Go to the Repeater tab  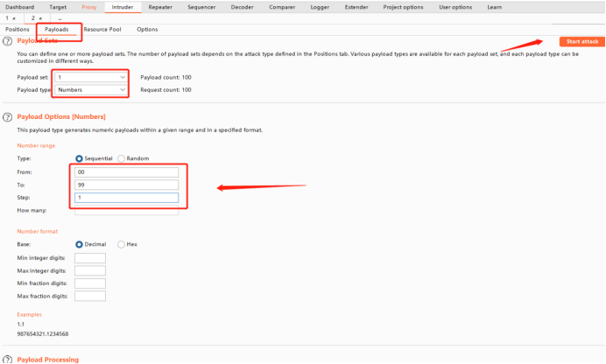tap(160, 7)
